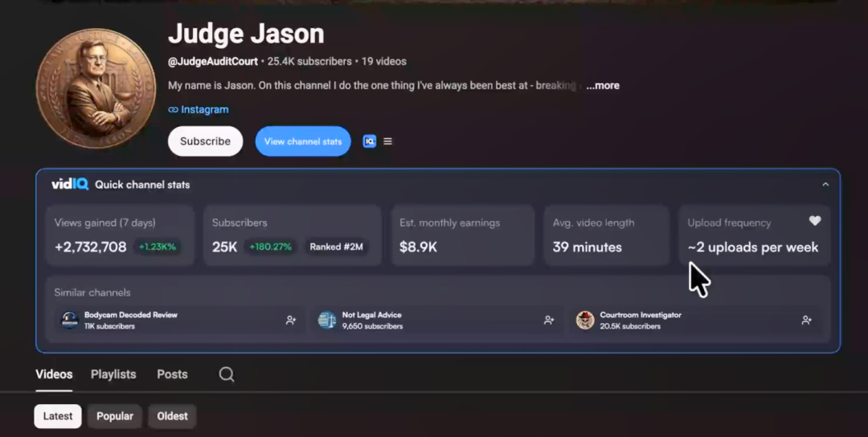Viewport: 868px width, 437px height.
Task: Click the $8.9K monthly earnings value
Action: [x=418, y=247]
